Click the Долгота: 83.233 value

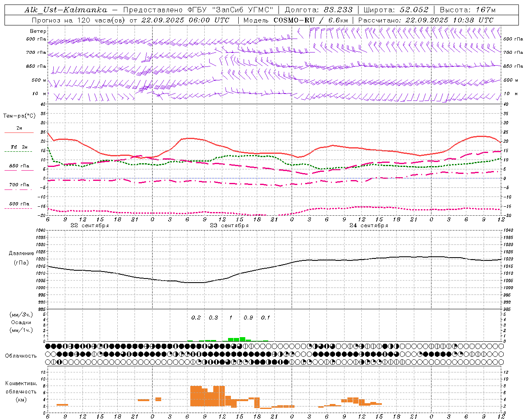coord(318,10)
